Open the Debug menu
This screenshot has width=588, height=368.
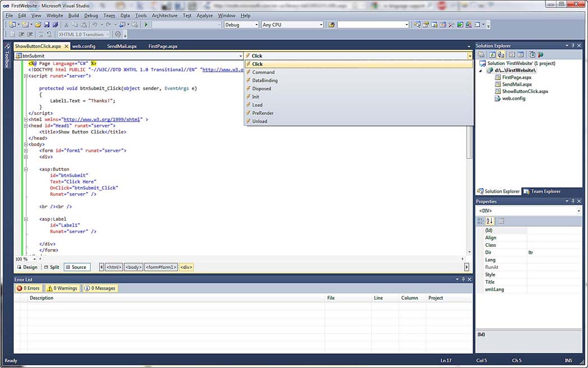[91, 15]
